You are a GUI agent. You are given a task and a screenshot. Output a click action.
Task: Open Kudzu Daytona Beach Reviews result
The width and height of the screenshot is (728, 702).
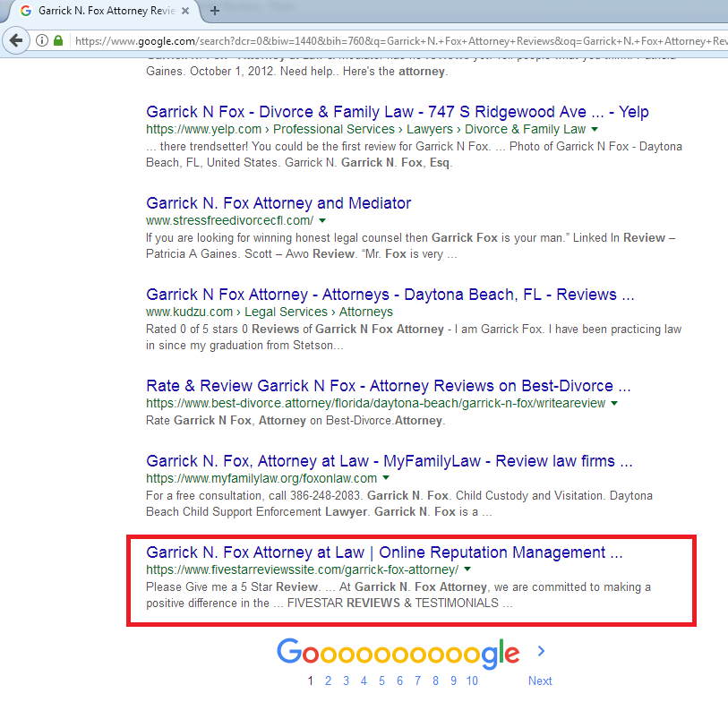390,295
